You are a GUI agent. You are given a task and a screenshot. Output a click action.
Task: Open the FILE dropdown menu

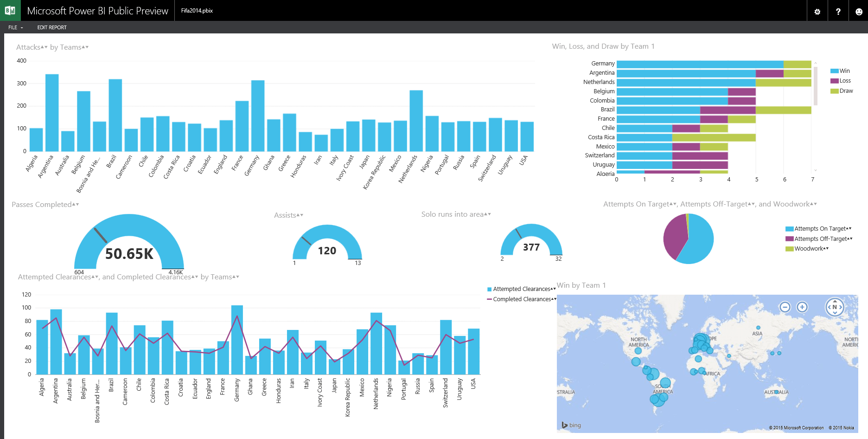click(x=15, y=27)
